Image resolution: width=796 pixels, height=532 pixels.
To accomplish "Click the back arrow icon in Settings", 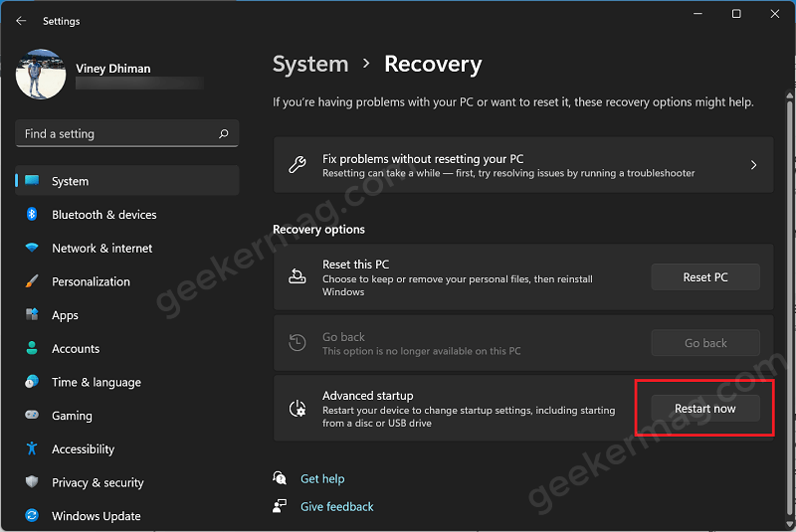I will tap(21, 21).
